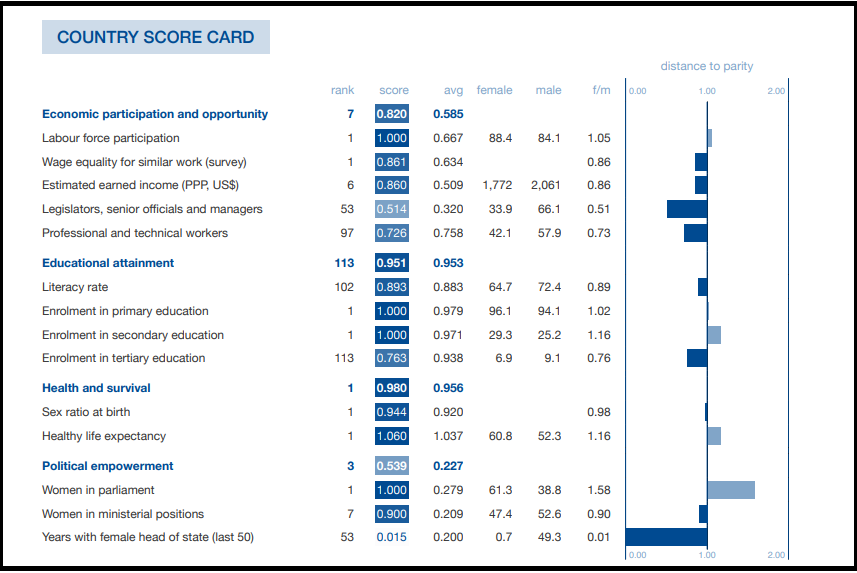Screen dimensions: 857x573
Task: Click the female income value 1,772
Action: click(x=497, y=185)
